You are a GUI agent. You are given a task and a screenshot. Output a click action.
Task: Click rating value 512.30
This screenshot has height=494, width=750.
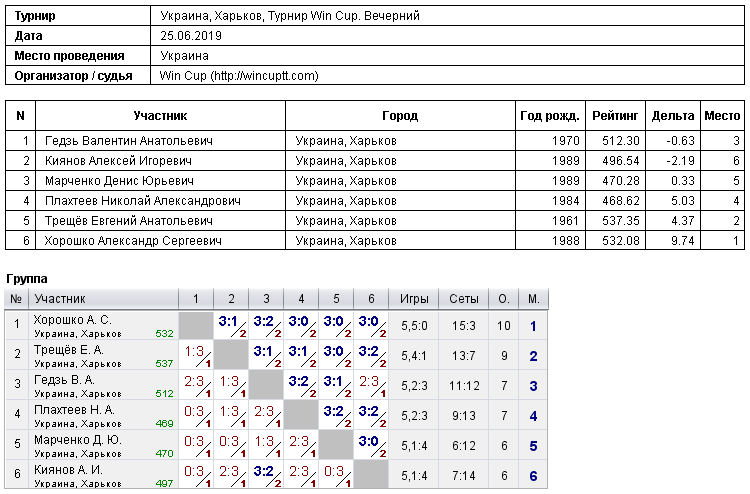621,141
